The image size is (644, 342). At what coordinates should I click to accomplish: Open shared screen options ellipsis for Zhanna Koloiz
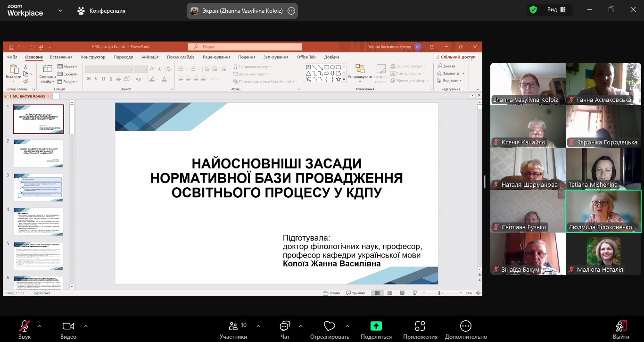pyautogui.click(x=291, y=10)
